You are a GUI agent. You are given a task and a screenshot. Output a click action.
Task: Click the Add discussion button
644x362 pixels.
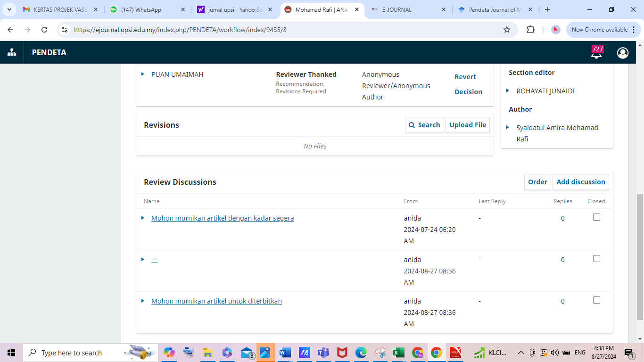click(580, 182)
